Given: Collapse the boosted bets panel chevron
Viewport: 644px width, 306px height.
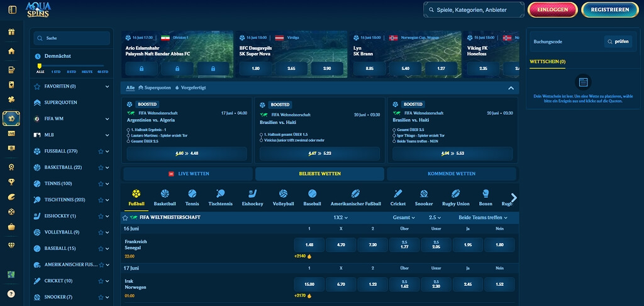Looking at the screenshot, I should 511,88.
